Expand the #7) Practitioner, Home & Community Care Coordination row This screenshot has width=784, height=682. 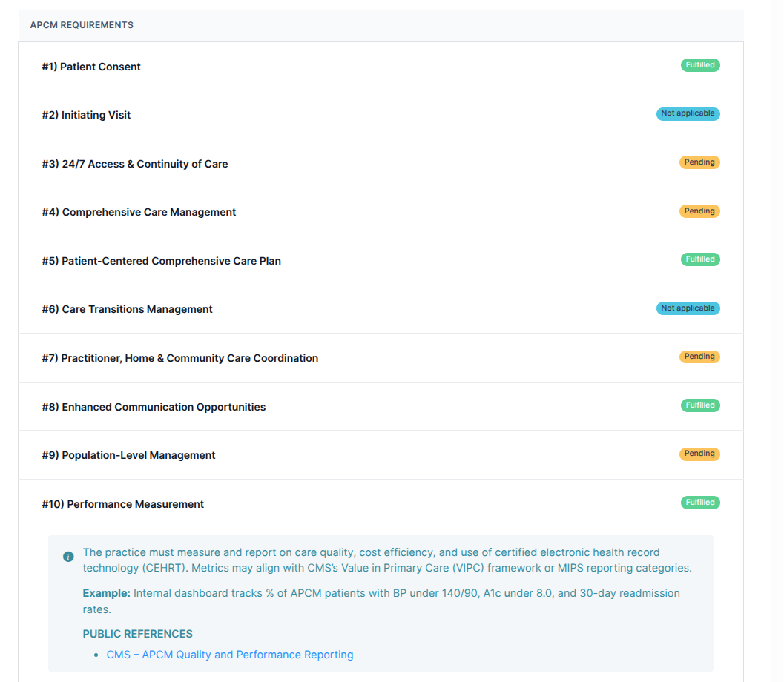tap(180, 357)
